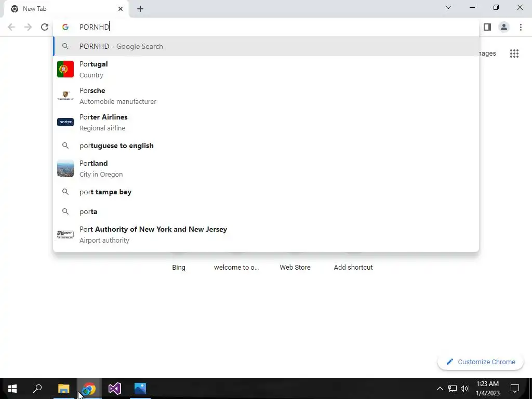Open the 'welcome to o...' shortcut

coord(236,268)
